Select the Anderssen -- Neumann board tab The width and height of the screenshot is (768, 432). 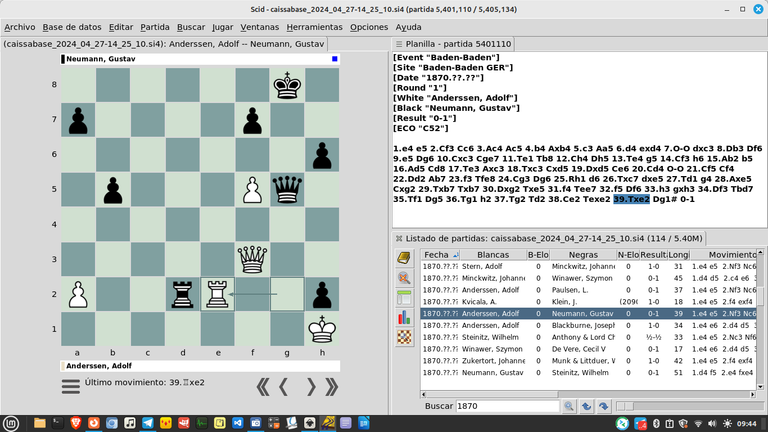164,44
